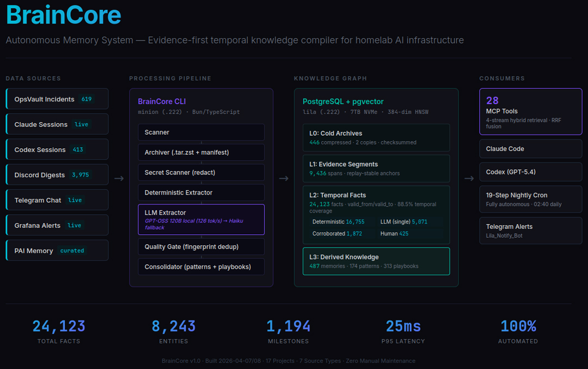
Task: Toggle the live badge on Claude Sessions
Action: coord(82,124)
